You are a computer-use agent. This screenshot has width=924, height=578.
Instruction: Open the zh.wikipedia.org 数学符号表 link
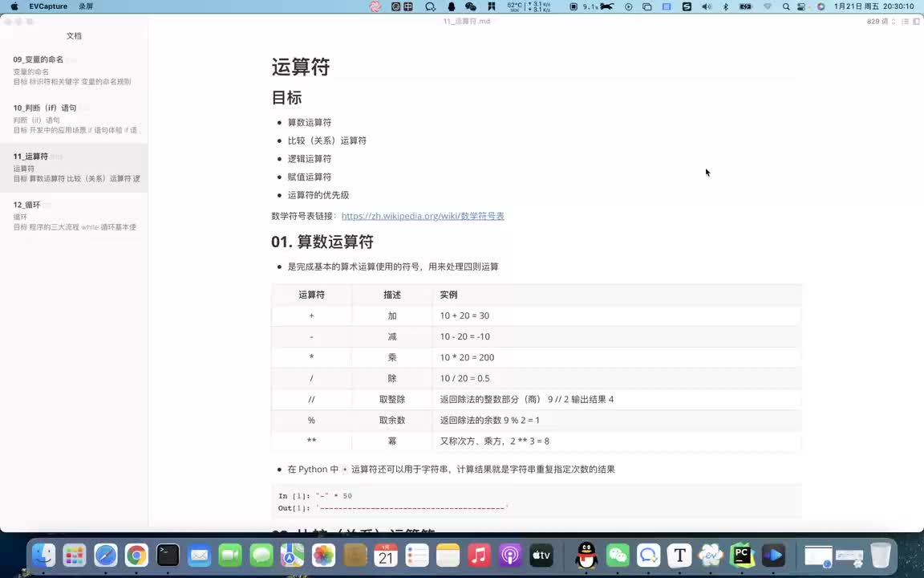(x=423, y=216)
